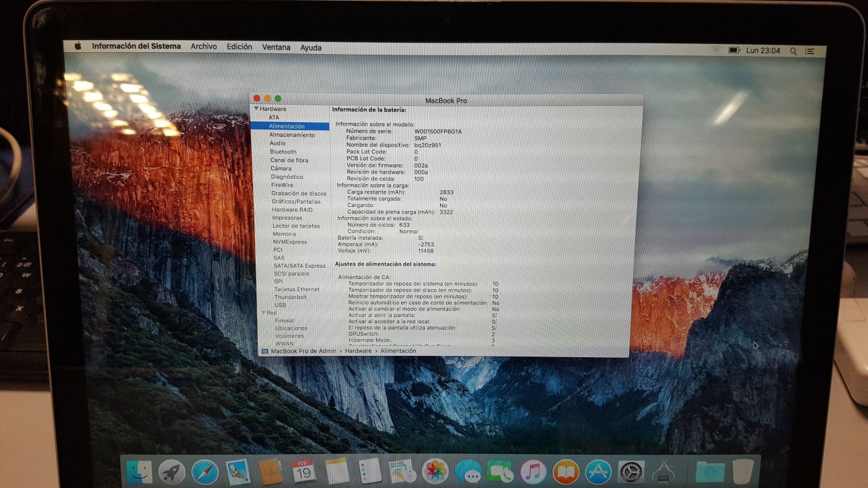Click Hardware in the path bar
Image resolution: width=868 pixels, height=488 pixels.
click(x=358, y=350)
